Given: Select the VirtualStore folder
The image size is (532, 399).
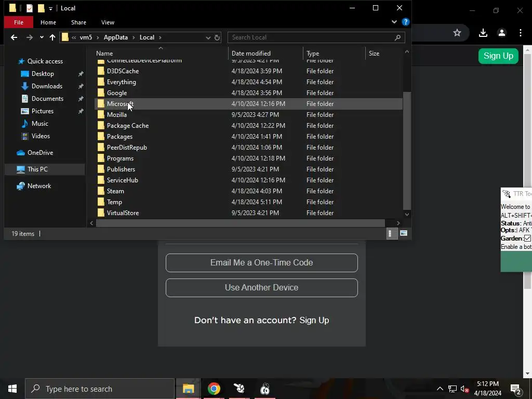Looking at the screenshot, I should 123,212.
